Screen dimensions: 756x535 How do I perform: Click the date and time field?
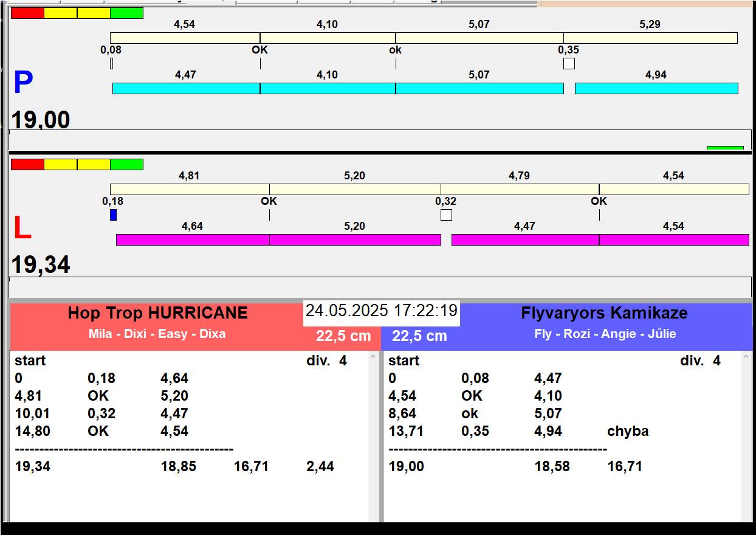(x=381, y=311)
